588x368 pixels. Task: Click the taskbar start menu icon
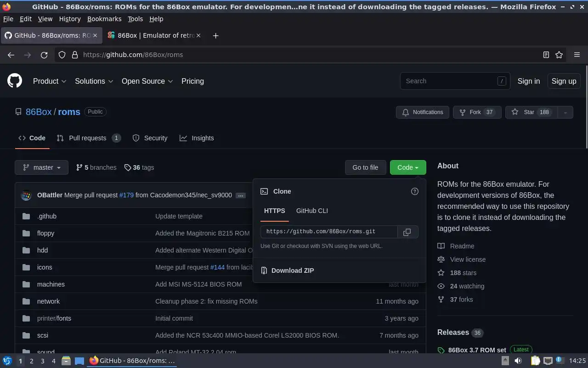click(7, 361)
